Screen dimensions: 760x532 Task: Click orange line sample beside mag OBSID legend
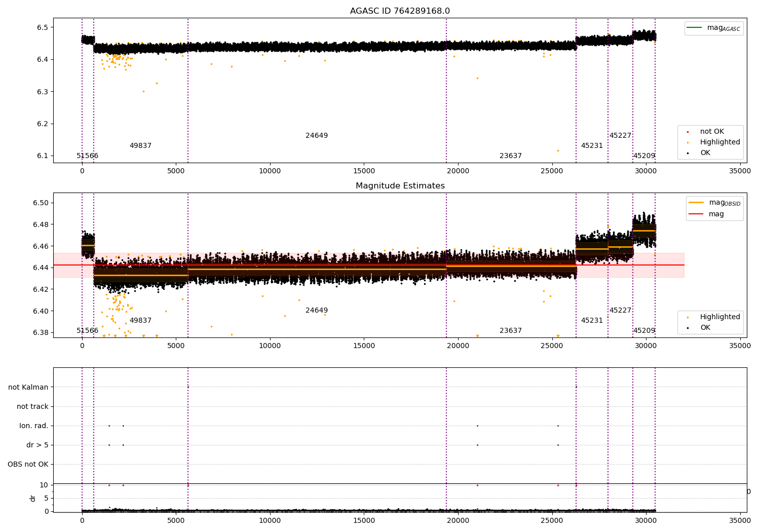click(696, 203)
